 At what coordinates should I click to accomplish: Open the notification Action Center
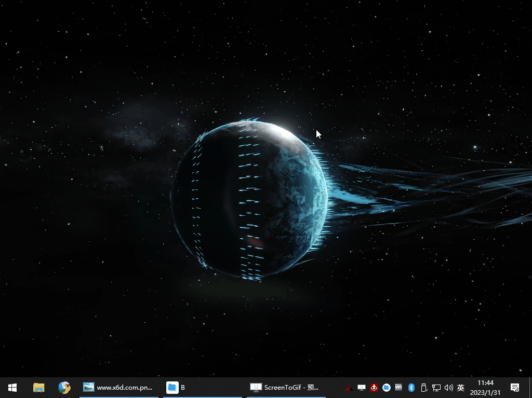(515, 388)
